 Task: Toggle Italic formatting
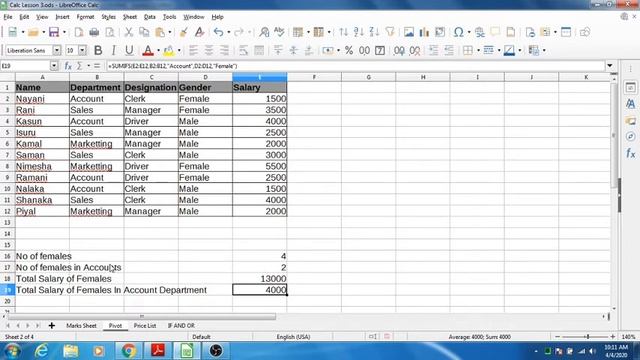pos(113,50)
